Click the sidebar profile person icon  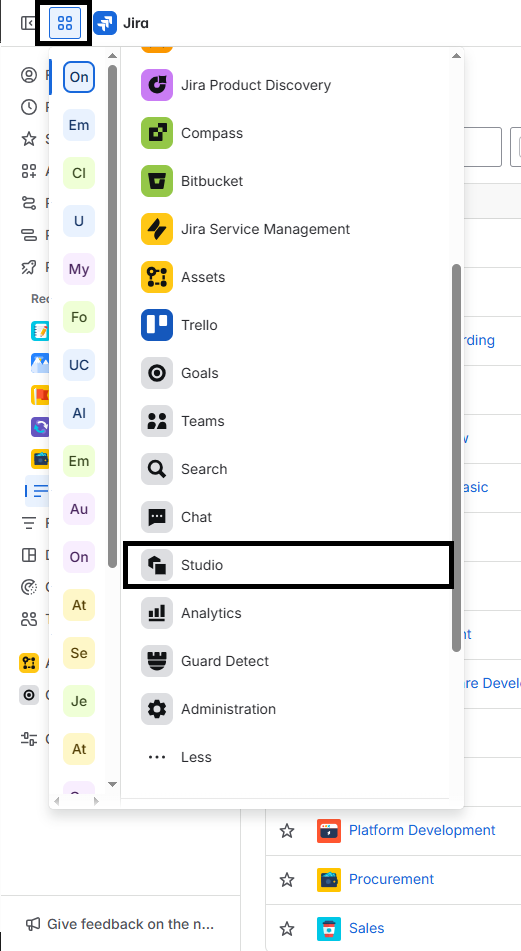(x=29, y=75)
